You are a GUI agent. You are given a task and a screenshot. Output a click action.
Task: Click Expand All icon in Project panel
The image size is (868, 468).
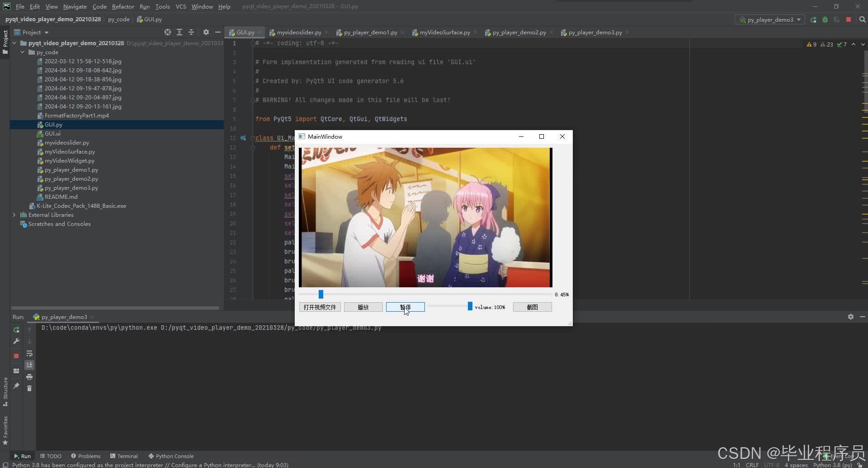tap(179, 32)
